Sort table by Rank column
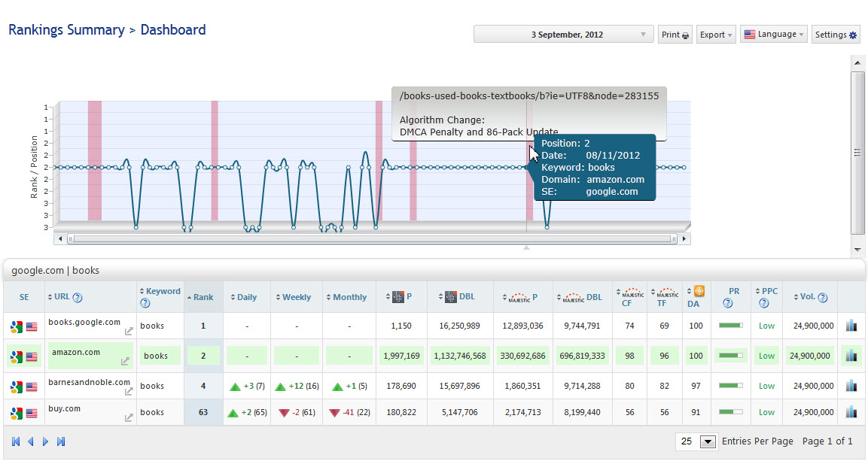This screenshot has height=464, width=868. tap(203, 297)
